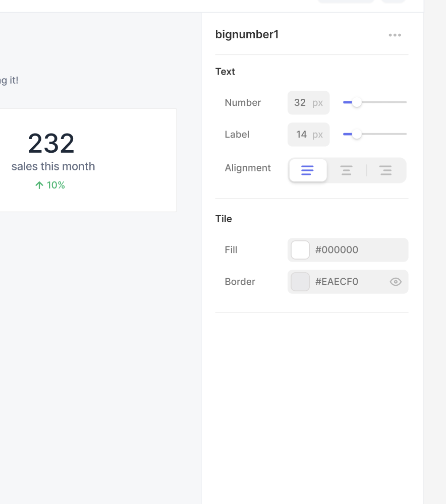Select the big number tile showing 232
This screenshot has width=446, height=504.
tap(52, 143)
